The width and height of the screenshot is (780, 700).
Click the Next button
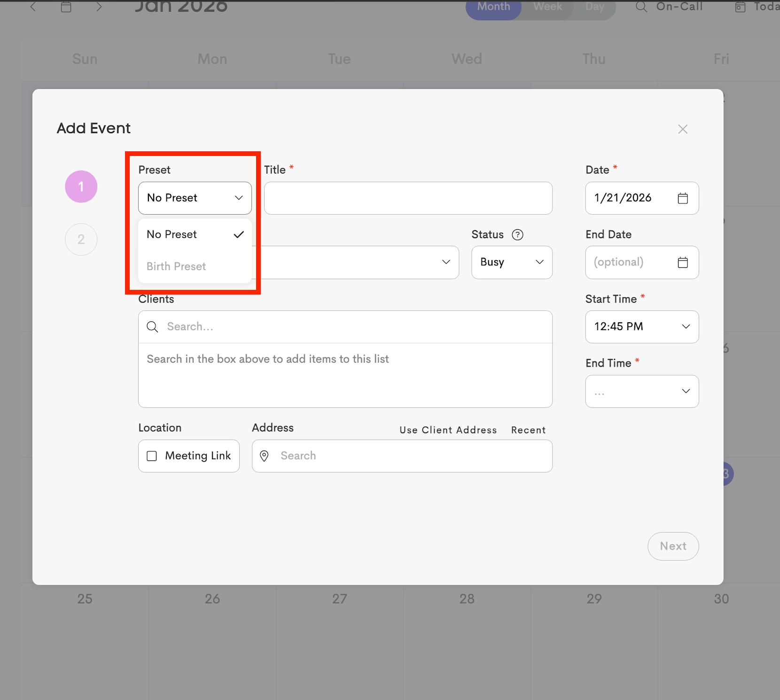coord(673,546)
